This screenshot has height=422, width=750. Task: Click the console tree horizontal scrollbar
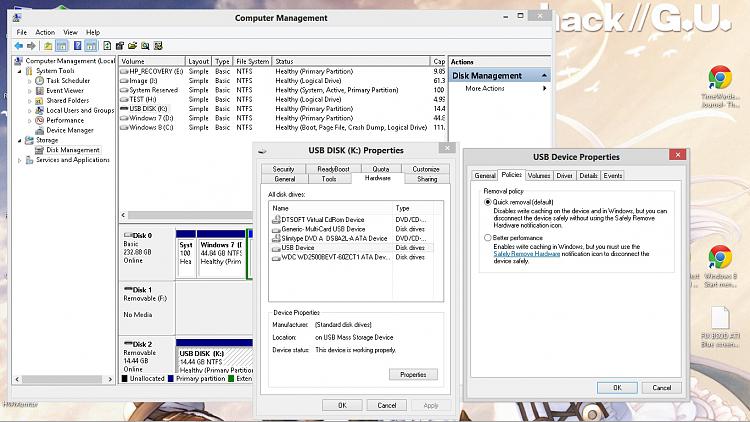(x=64, y=379)
